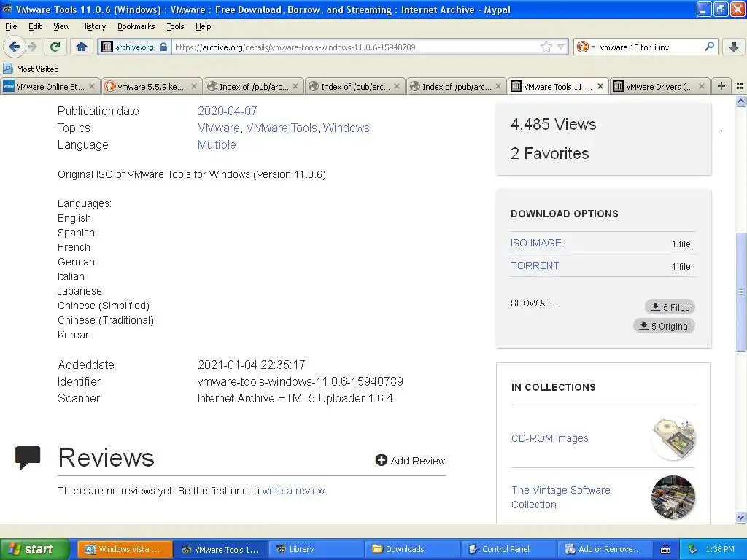Click the Windows Start button
Screen dimensions: 747x560
pyautogui.click(x=35, y=549)
